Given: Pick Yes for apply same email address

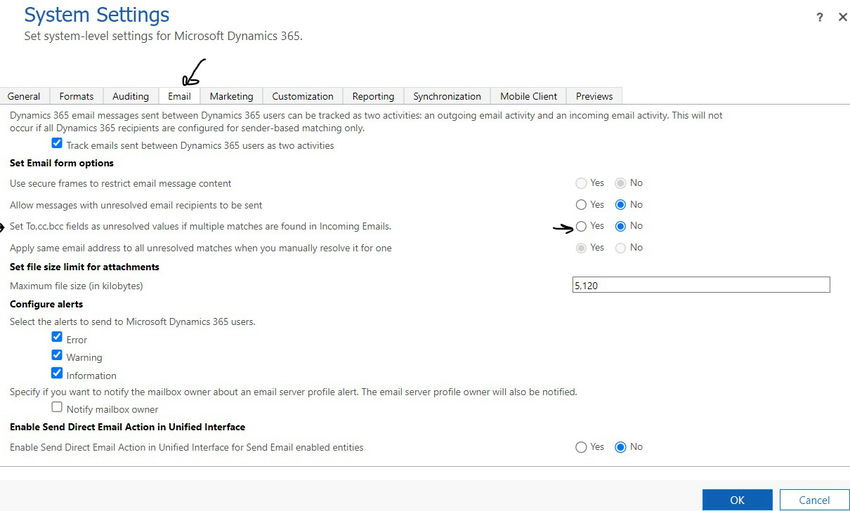Looking at the screenshot, I should coord(581,248).
